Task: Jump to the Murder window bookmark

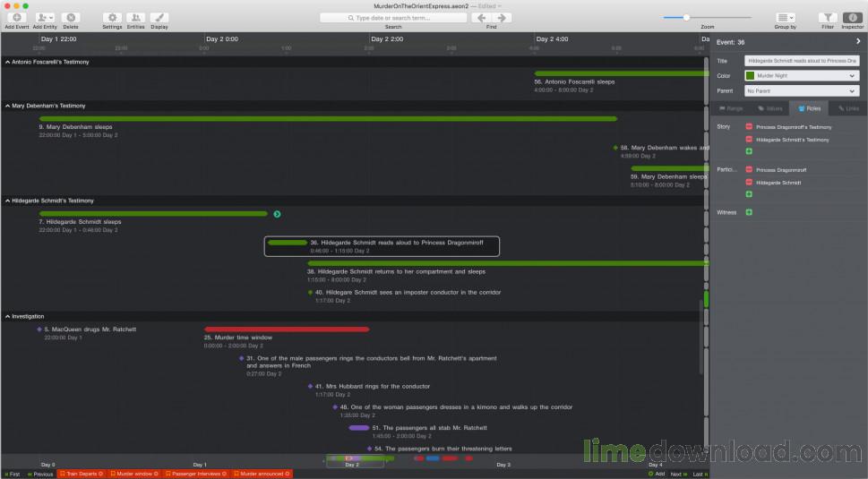Action: [134, 474]
